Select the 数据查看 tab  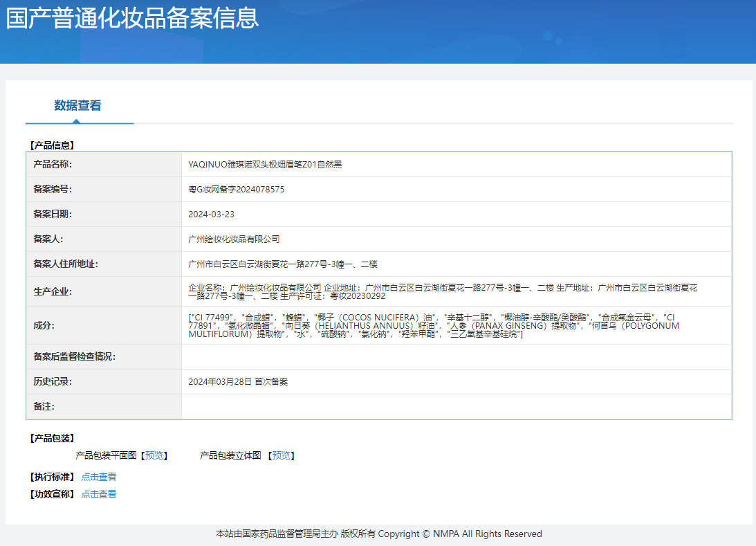coord(77,106)
